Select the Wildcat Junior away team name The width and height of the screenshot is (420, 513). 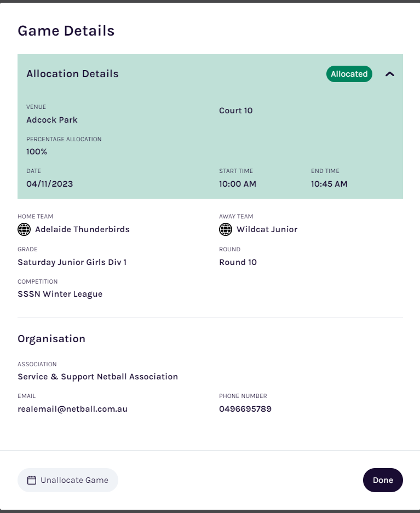click(x=267, y=229)
